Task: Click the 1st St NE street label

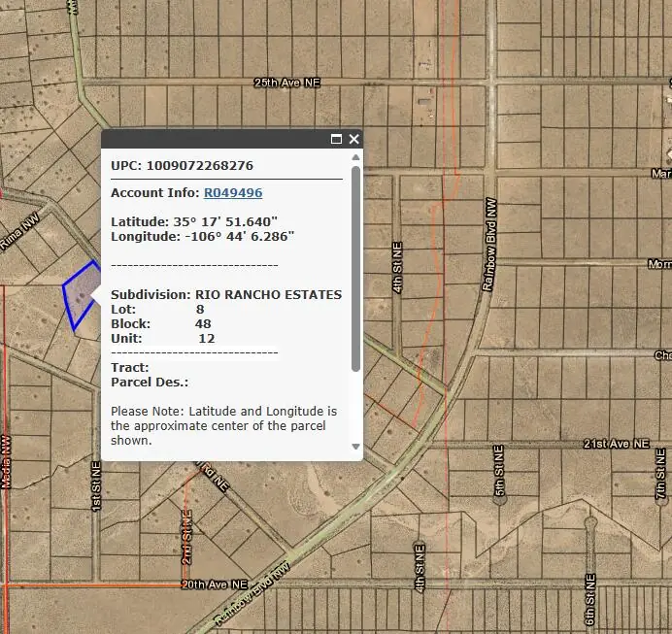Action: 96,488
